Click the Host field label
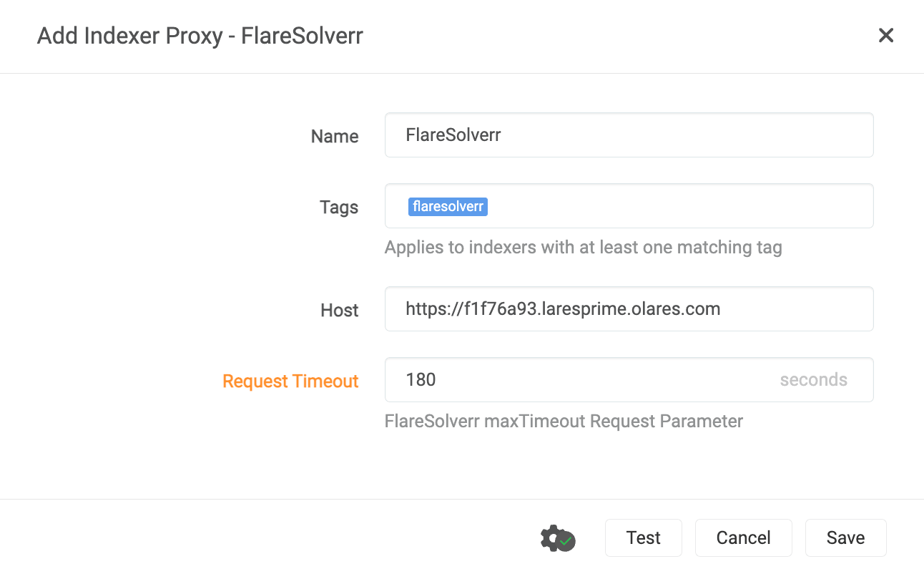This screenshot has height=574, width=924. coord(340,310)
